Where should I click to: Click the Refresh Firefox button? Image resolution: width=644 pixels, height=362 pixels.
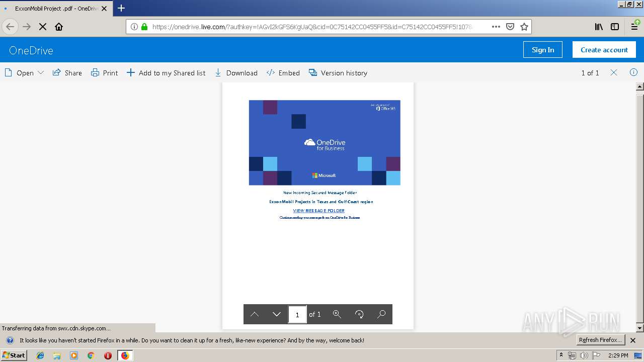pos(601,340)
